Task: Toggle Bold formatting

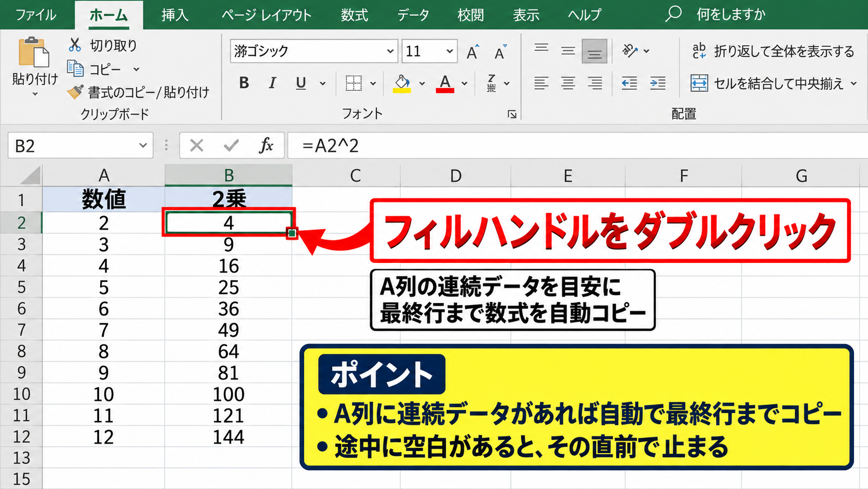Action: coord(244,83)
